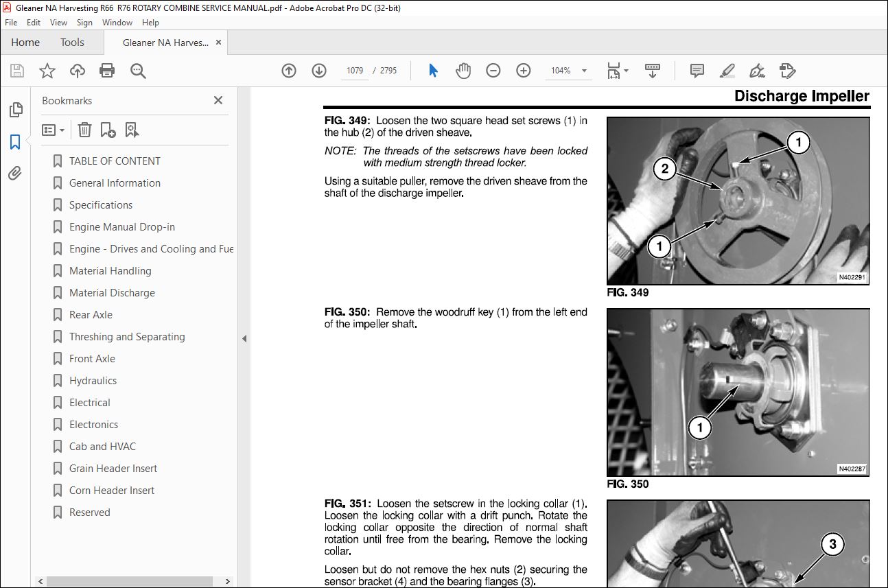888x588 pixels.
Task: Select the Gleaner NA Harves... document tab
Action: (165, 43)
